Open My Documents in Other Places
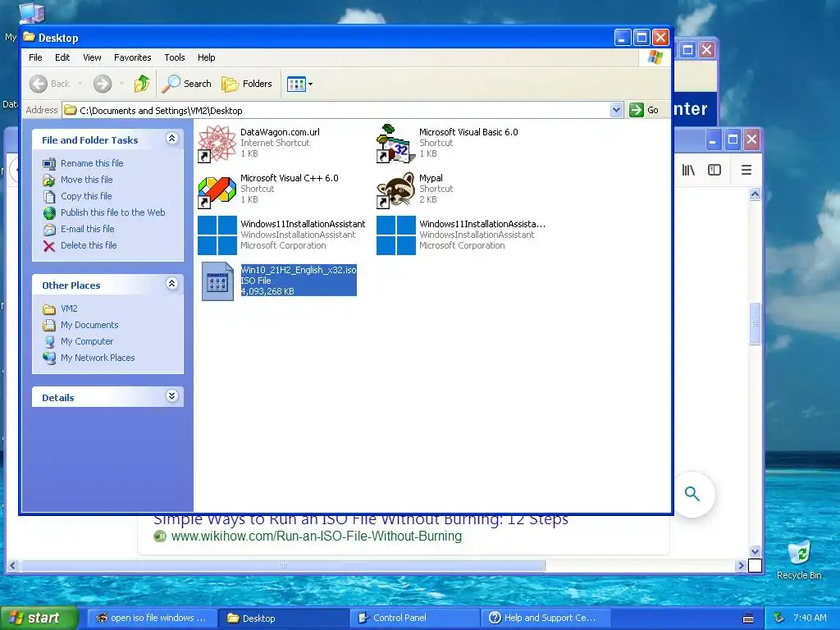Image resolution: width=840 pixels, height=630 pixels. coord(89,325)
